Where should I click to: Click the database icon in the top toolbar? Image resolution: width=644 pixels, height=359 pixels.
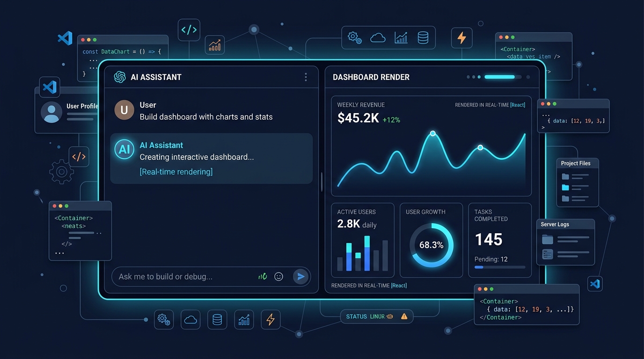pyautogui.click(x=423, y=38)
